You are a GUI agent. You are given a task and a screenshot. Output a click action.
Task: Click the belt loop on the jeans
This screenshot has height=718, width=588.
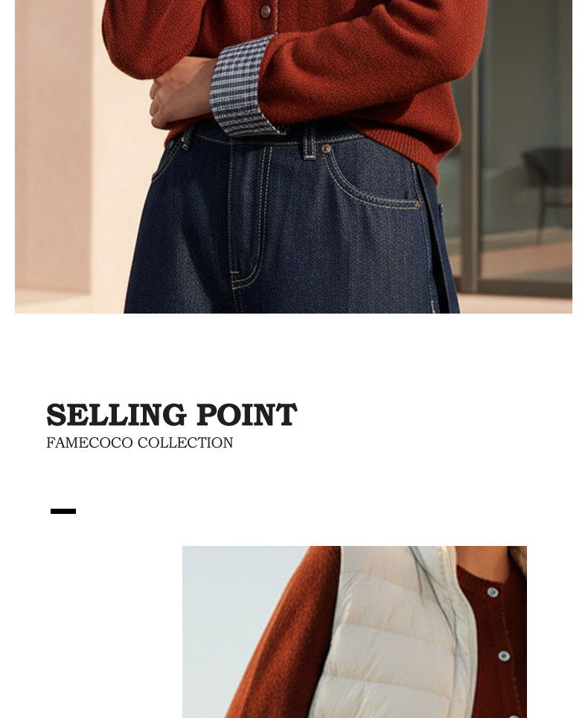[x=310, y=141]
